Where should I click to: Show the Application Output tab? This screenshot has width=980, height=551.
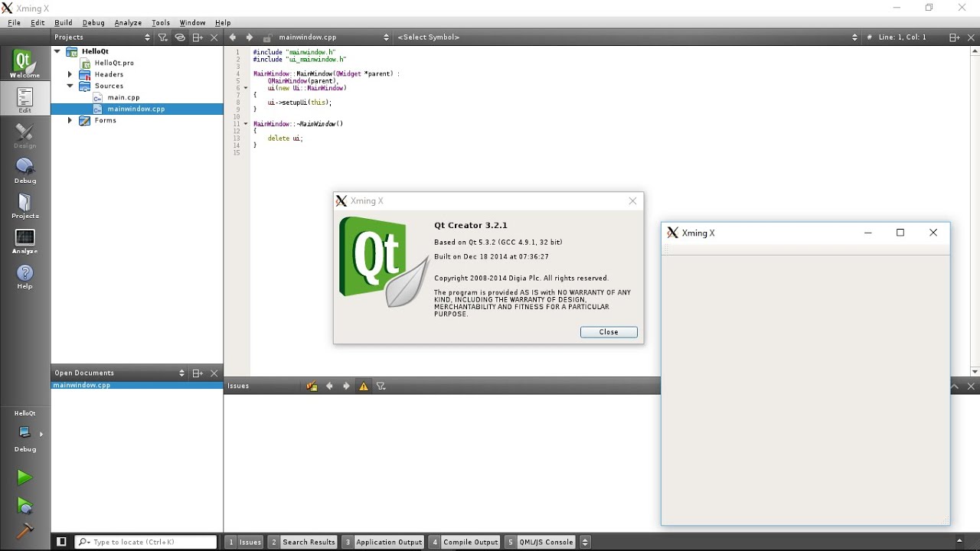383,542
